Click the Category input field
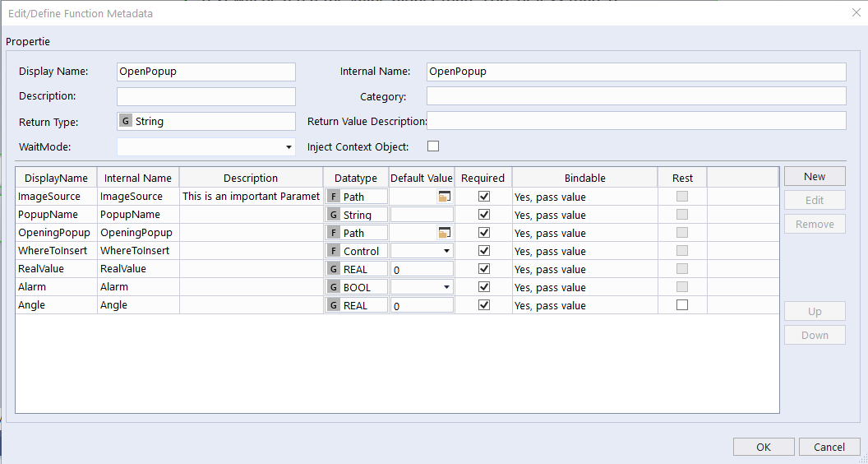 pyautogui.click(x=635, y=96)
